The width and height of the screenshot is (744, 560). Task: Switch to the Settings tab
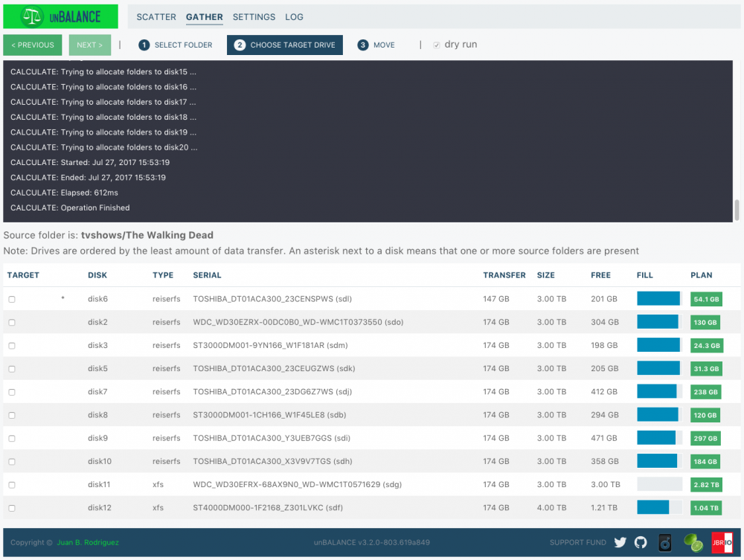[x=254, y=17]
